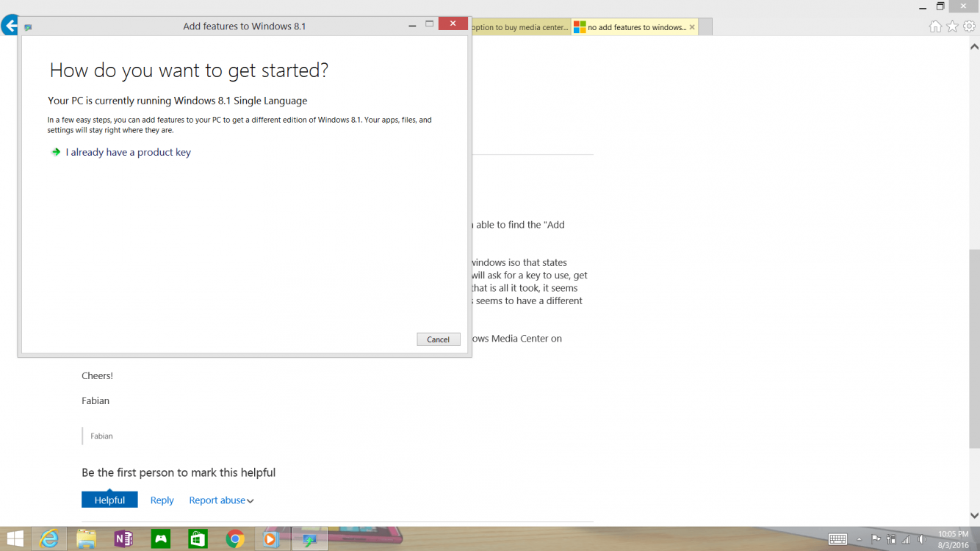This screenshot has width=980, height=551.
Task: Open Favorites star in Internet Explorer
Action: 952,26
